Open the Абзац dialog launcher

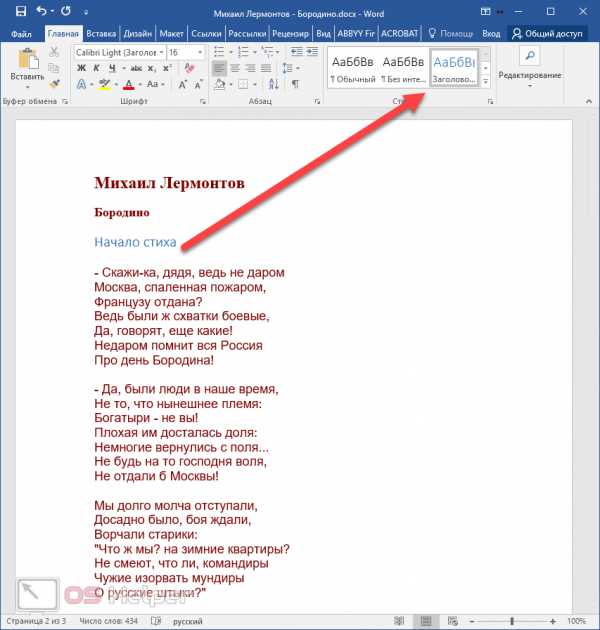tap(317, 102)
